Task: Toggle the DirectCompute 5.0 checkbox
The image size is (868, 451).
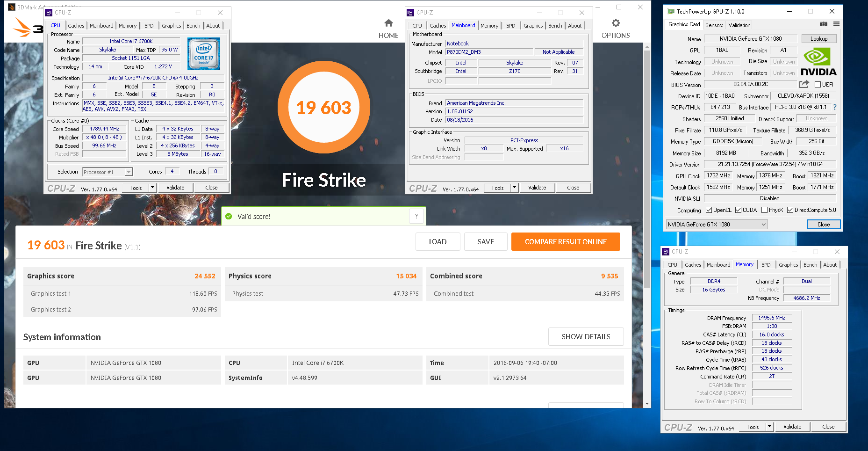Action: point(790,210)
